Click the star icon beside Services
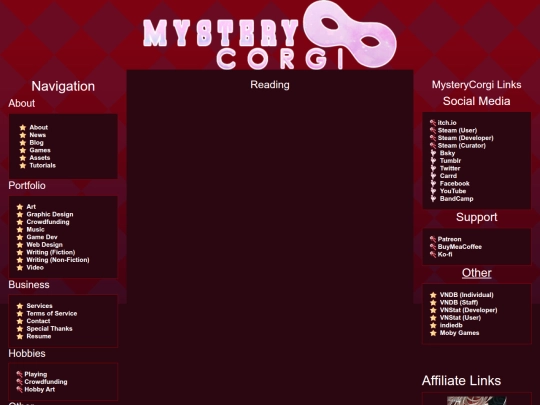The height and width of the screenshot is (405, 540). 20,306
